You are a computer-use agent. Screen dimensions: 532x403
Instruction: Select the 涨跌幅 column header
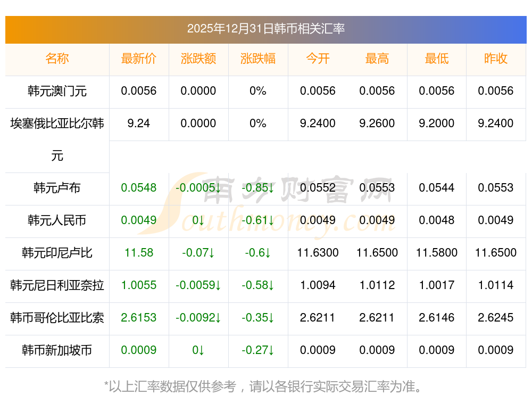[258, 59]
